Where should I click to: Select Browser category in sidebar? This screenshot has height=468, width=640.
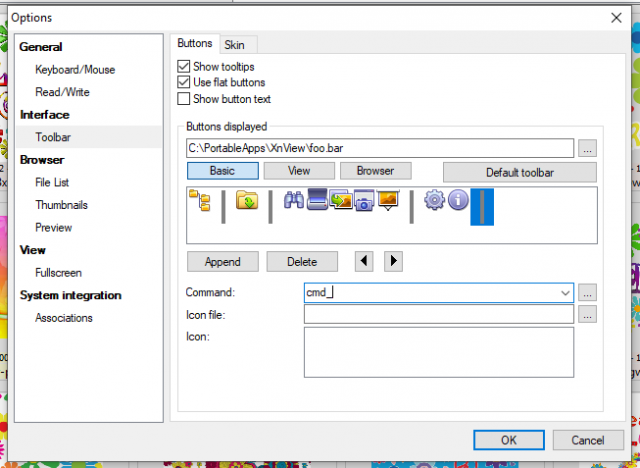pos(42,160)
